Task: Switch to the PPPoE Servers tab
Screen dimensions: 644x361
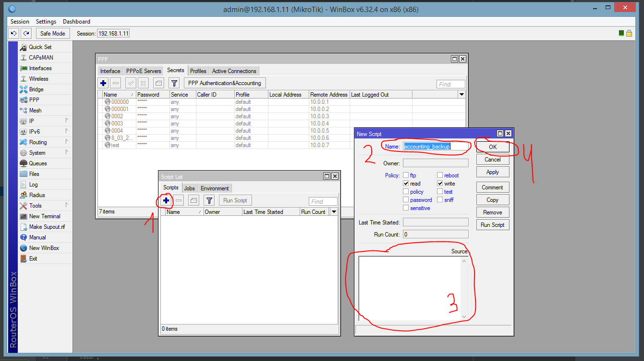Action: click(144, 71)
